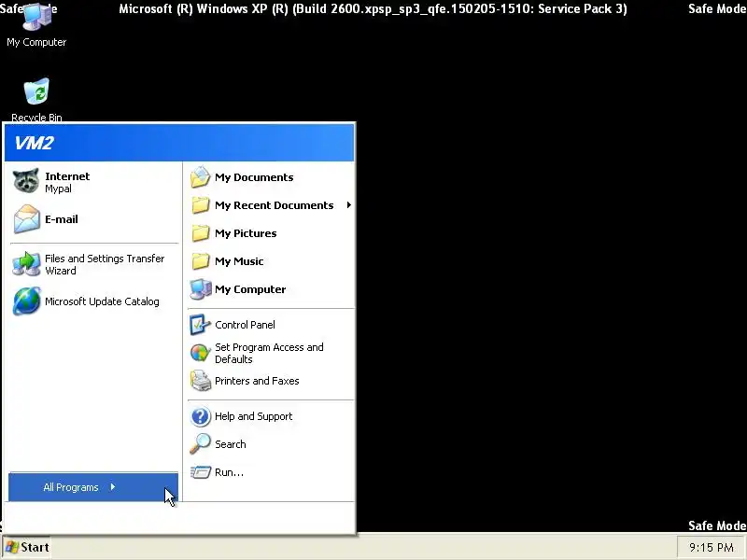
Task: Click the Run dialog icon
Action: click(201, 472)
